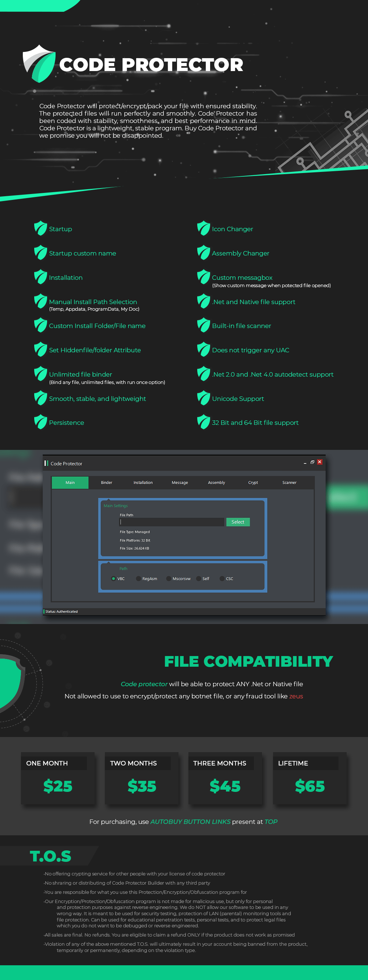The image size is (368, 980).
Task: Click the 'File Type: Managed' label
Action: coord(135,532)
